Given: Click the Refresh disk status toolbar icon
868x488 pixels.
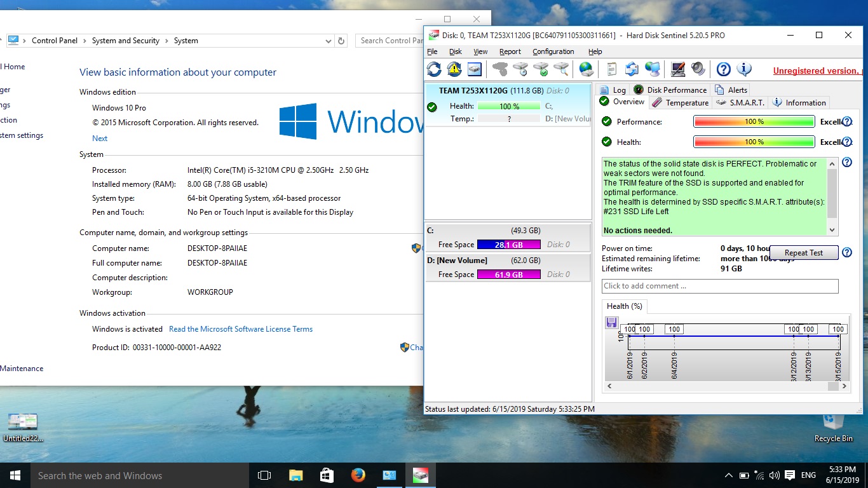Looking at the screenshot, I should click(434, 69).
